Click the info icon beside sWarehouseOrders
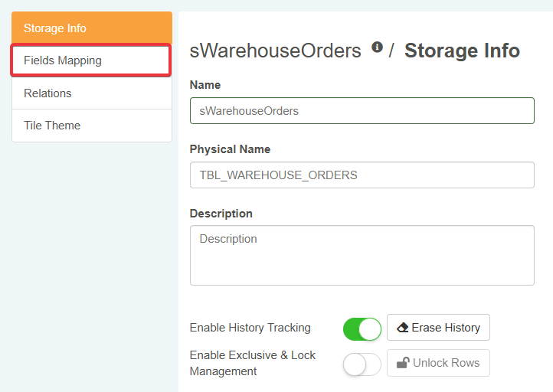Image resolution: width=553 pixels, height=392 pixels. point(377,47)
